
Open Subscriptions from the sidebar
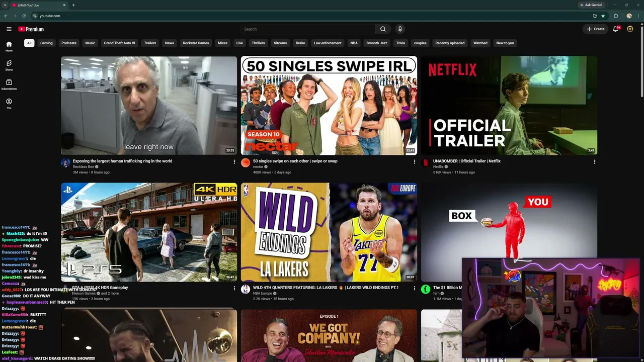pyautogui.click(x=9, y=84)
